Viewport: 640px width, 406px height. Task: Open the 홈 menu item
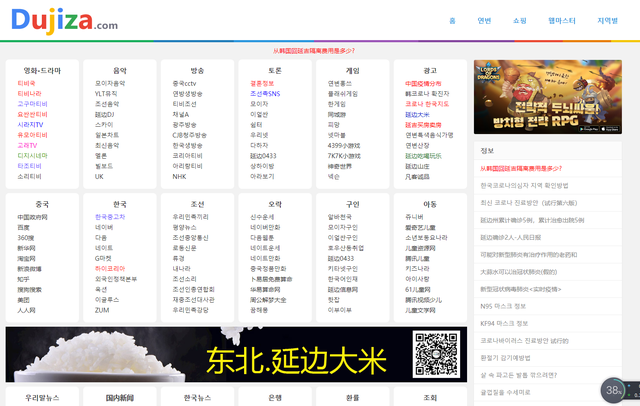click(x=452, y=21)
